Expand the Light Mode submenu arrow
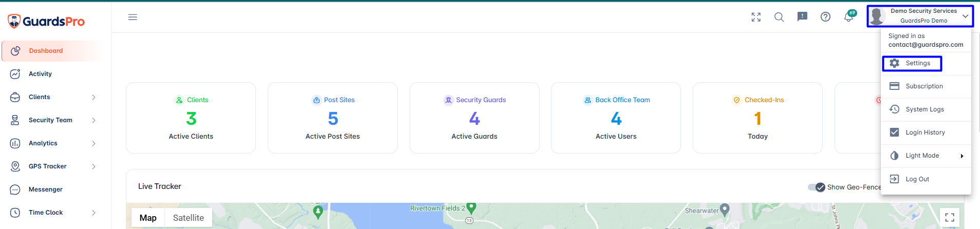This screenshot has height=229, width=980. click(x=962, y=156)
